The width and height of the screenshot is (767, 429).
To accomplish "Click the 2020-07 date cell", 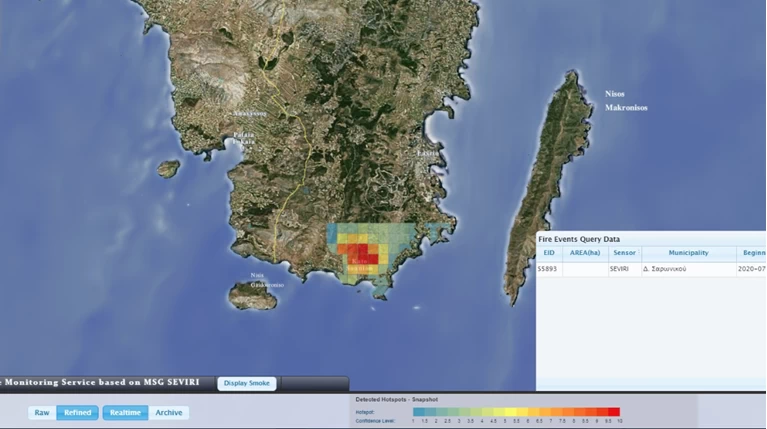I will [751, 269].
